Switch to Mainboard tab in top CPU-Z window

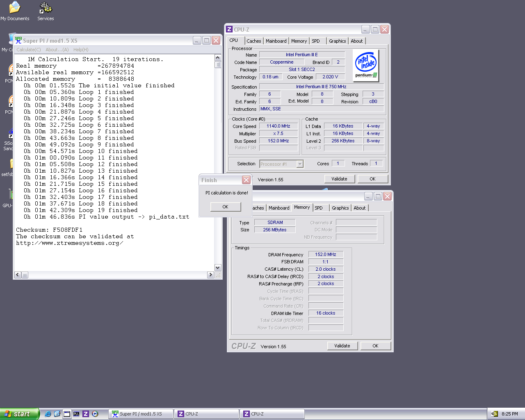point(276,41)
